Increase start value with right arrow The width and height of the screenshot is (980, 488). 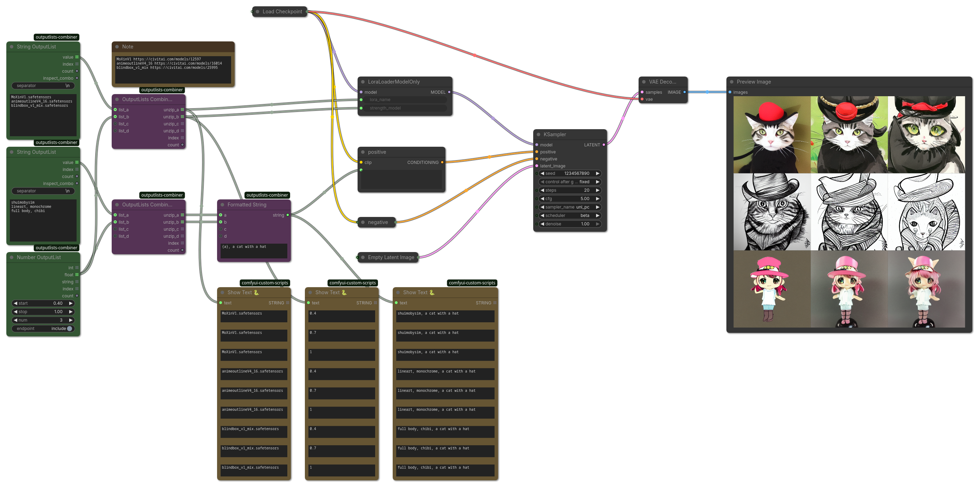click(71, 304)
